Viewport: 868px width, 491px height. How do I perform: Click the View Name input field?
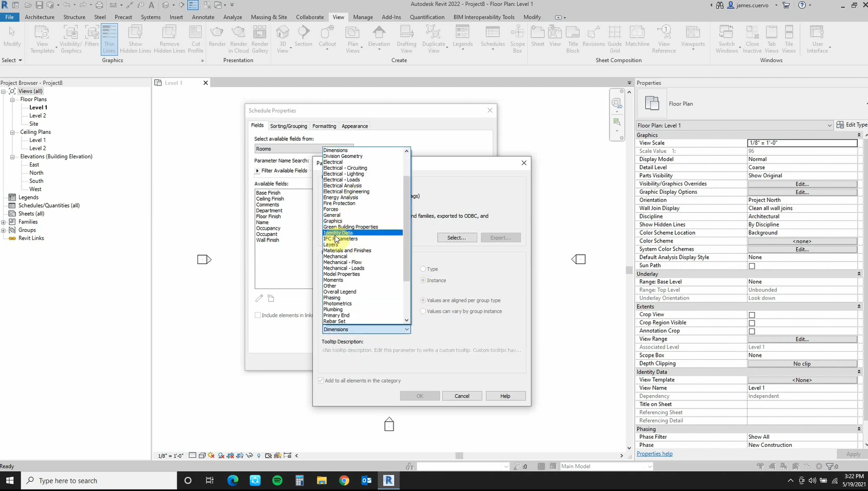click(x=801, y=388)
